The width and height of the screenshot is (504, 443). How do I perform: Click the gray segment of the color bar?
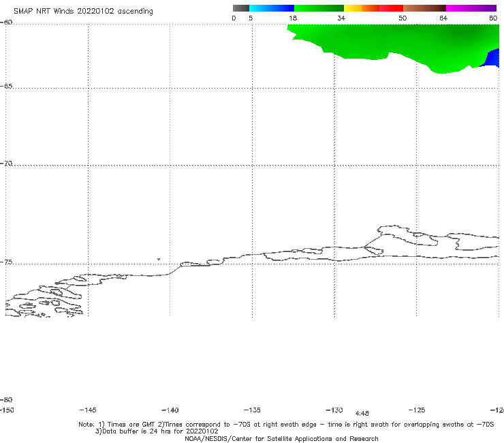(x=240, y=8)
